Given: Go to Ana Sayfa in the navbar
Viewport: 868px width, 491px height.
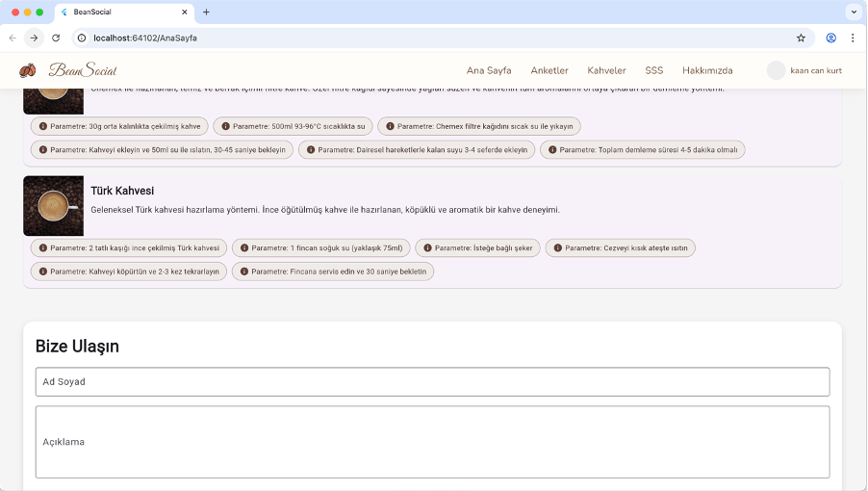Looking at the screenshot, I should [x=489, y=70].
